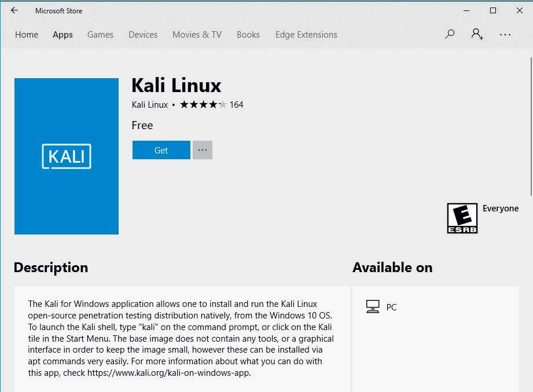Select the Devices tab
Viewport: 533px width, 392px height.
[143, 35]
